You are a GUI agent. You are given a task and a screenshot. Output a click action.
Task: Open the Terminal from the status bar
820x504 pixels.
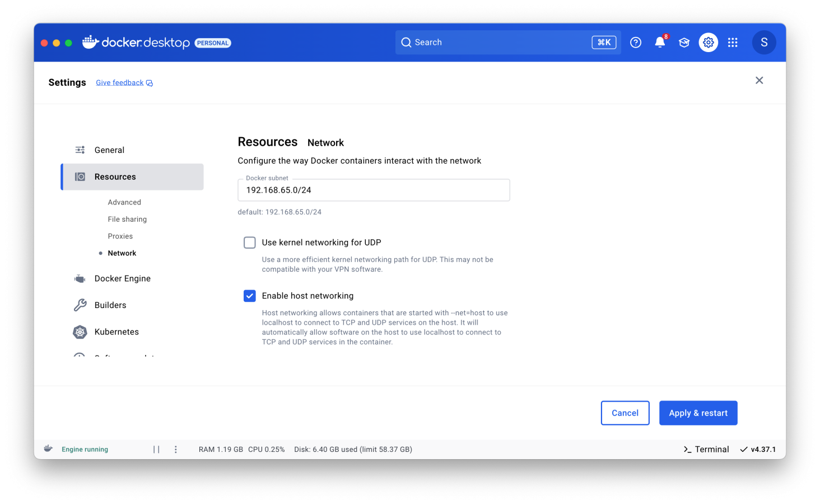[706, 449]
